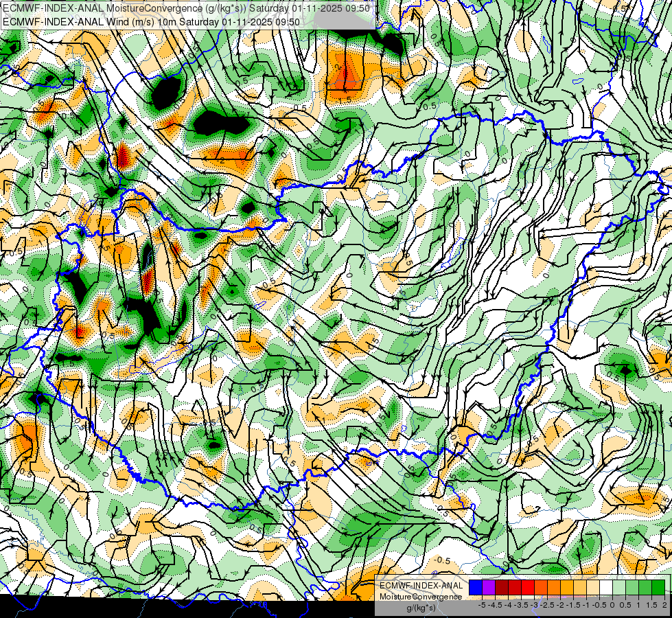This screenshot has width=672, height=618.
Task: Select the white legend color swatch
Action: tap(606, 588)
